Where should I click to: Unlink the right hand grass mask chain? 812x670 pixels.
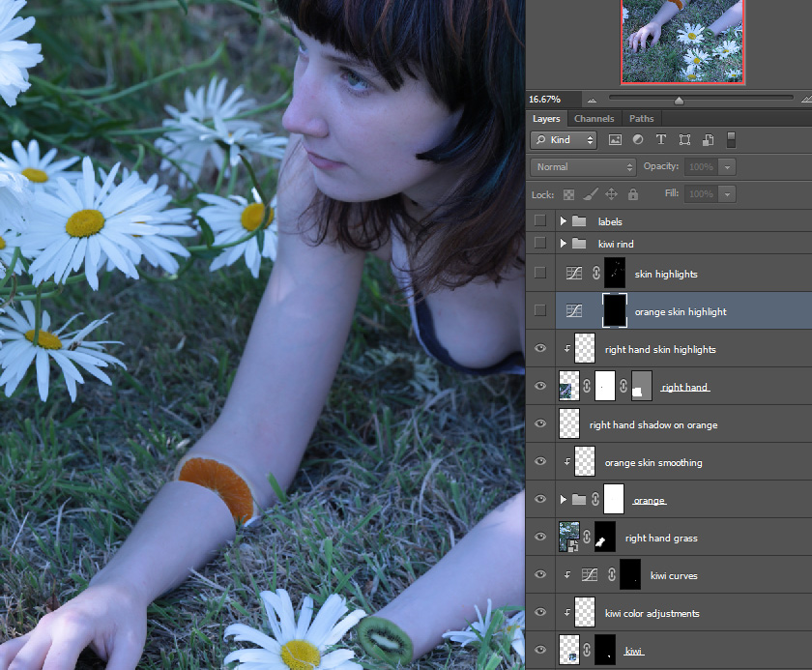coord(587,537)
